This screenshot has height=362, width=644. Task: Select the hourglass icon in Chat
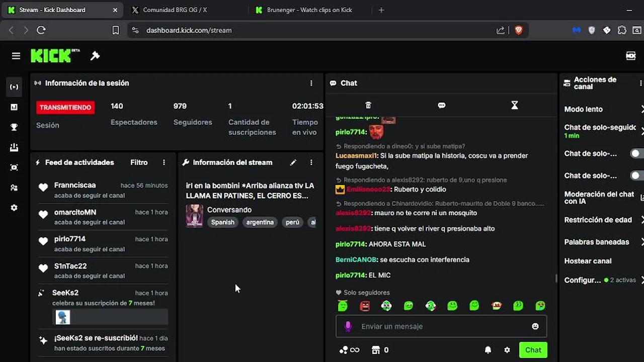[x=514, y=105]
